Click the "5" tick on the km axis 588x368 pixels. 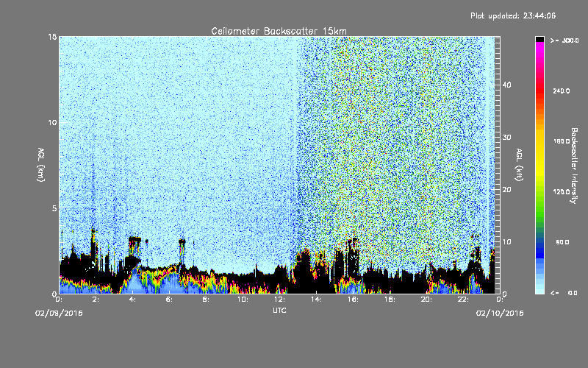click(x=54, y=208)
